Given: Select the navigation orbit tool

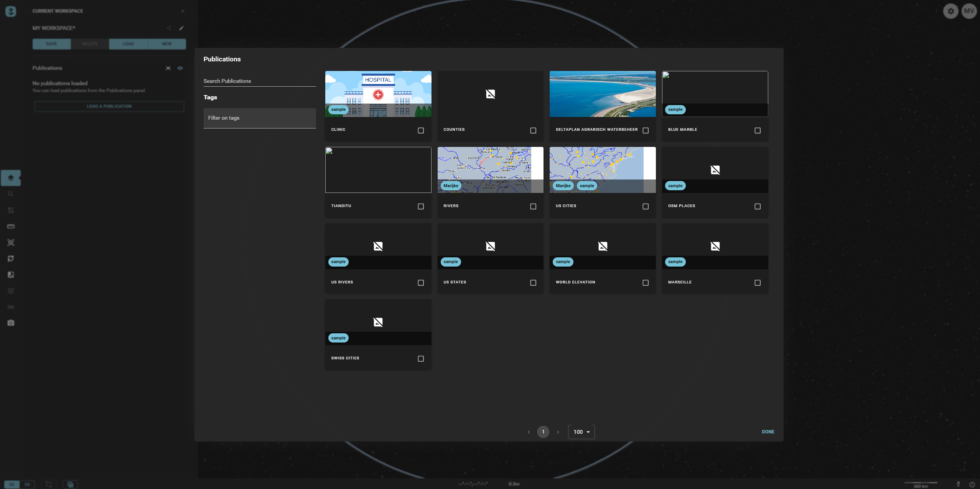Looking at the screenshot, I should tap(11, 242).
